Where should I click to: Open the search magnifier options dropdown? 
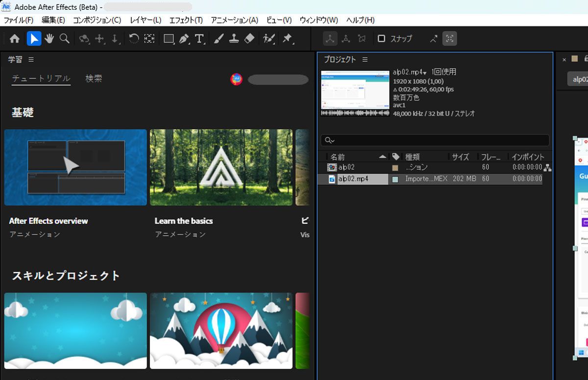[x=329, y=140]
